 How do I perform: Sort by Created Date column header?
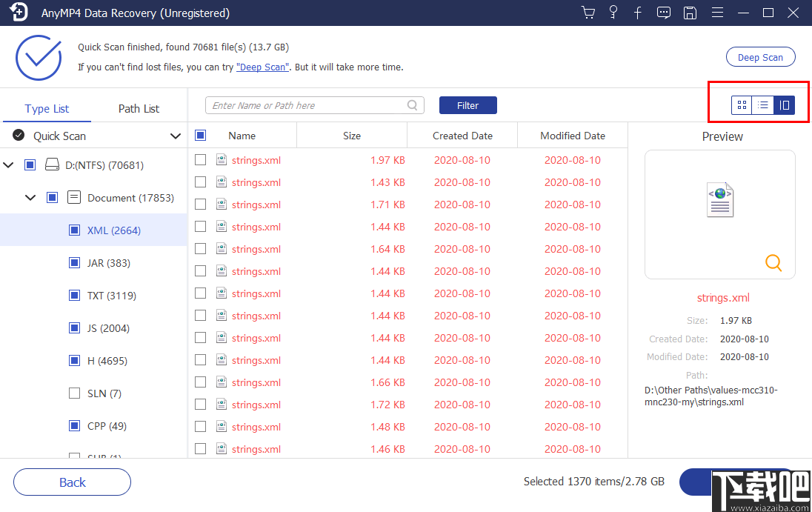[x=462, y=136]
